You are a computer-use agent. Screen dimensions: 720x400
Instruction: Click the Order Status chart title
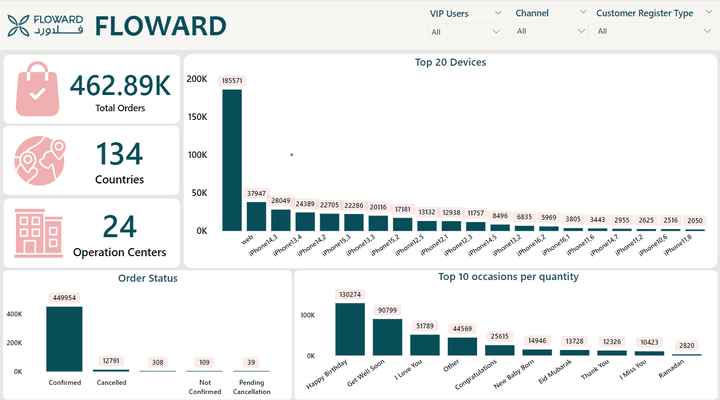147,278
